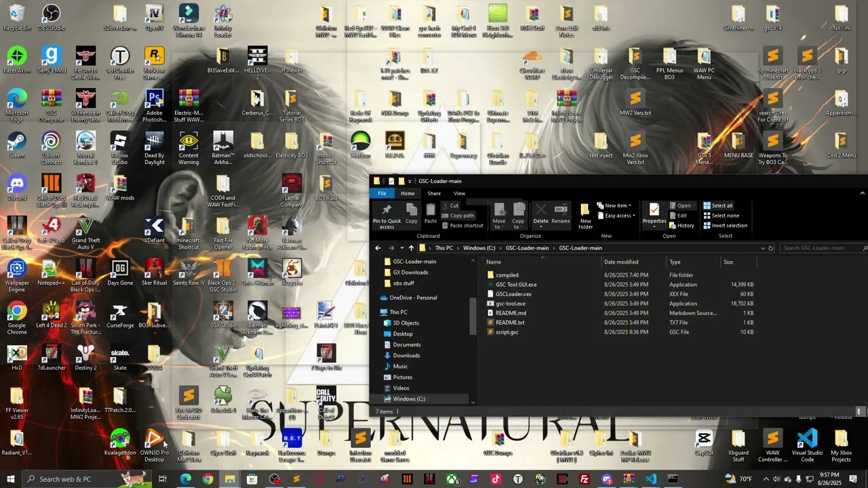The height and width of the screenshot is (488, 868).
Task: Open the Copy to dropdown
Action: (x=518, y=216)
